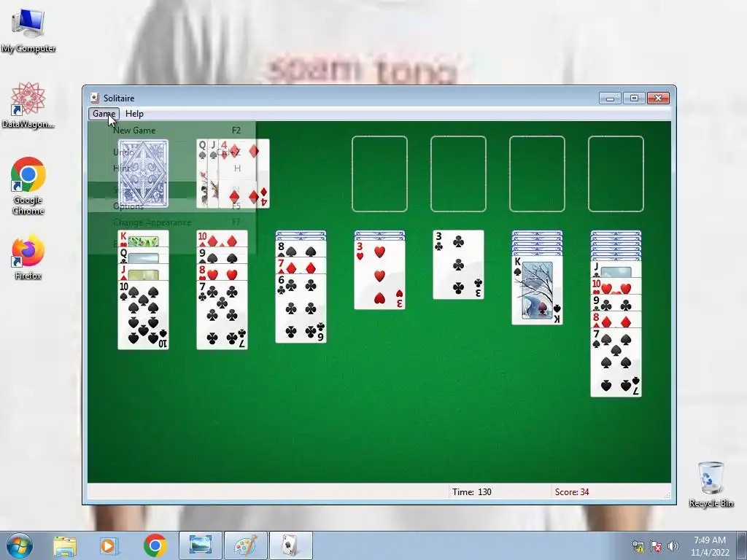Pick the King of hearts card
The height and width of the screenshot is (560, 747).
[x=143, y=238]
